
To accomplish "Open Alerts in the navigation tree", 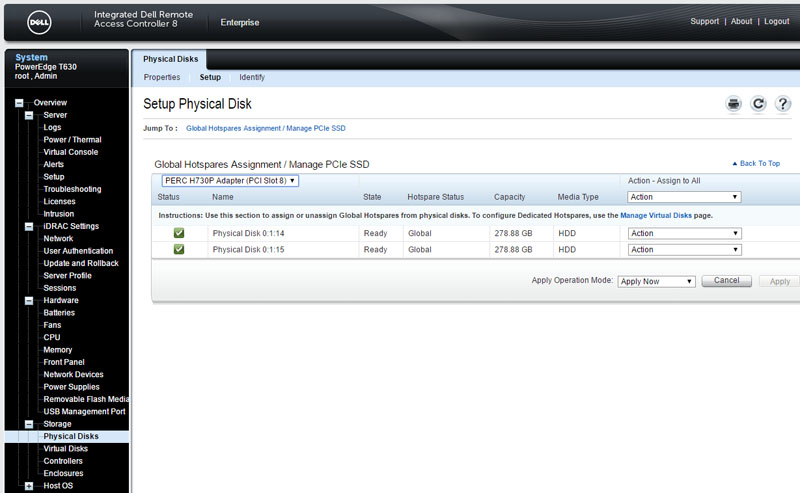I will [54, 164].
